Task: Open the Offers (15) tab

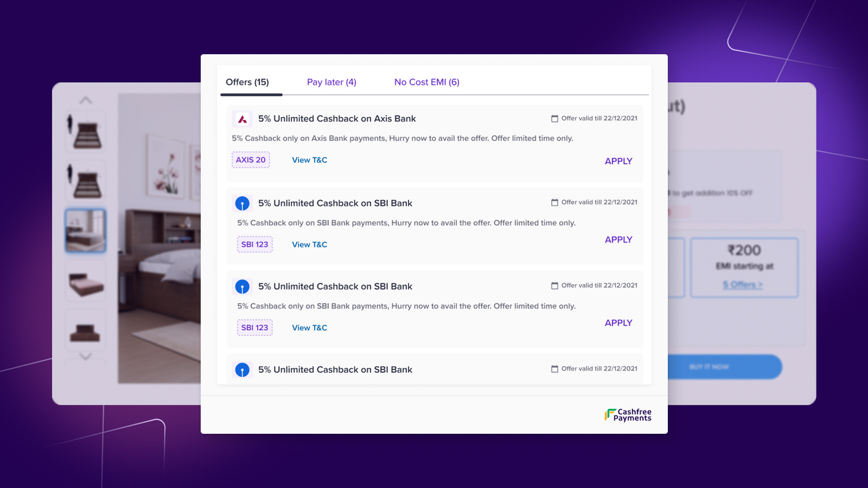Action: 248,82
